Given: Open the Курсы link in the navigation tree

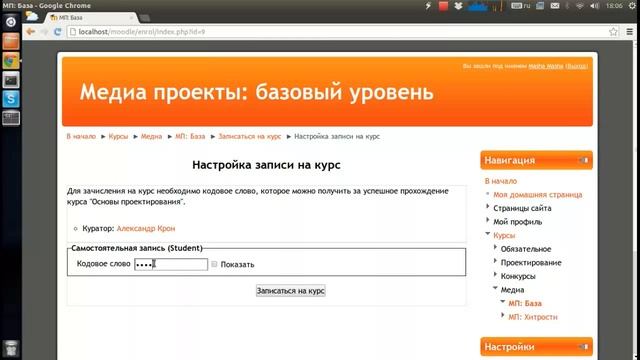Looking at the screenshot, I should point(504,236).
